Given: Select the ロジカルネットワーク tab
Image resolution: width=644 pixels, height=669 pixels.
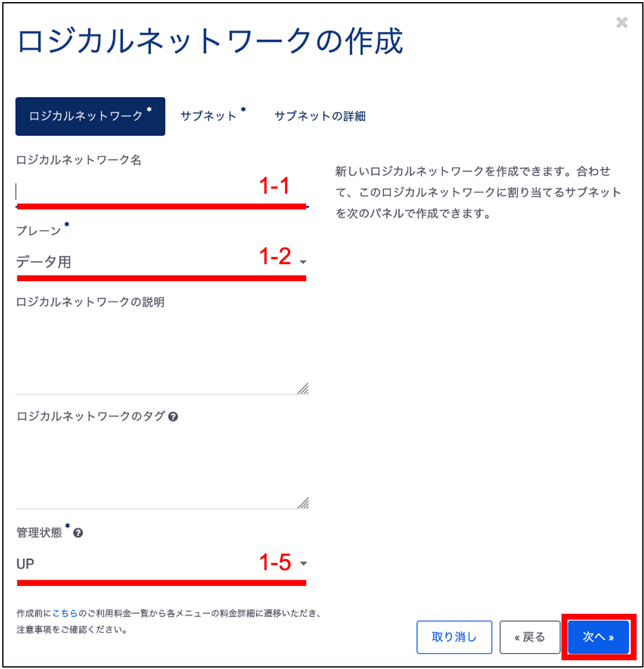Looking at the screenshot, I should (90, 116).
